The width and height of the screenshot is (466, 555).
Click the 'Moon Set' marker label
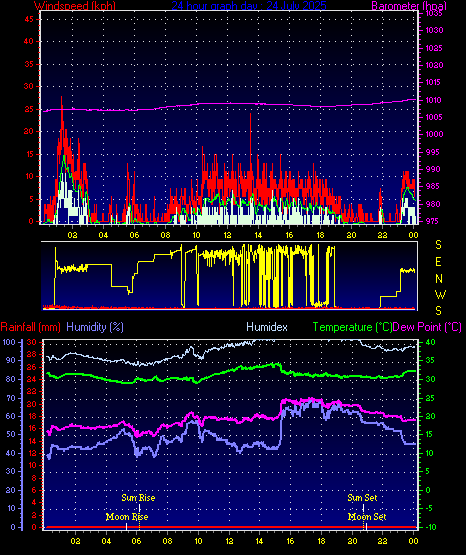click(367, 517)
